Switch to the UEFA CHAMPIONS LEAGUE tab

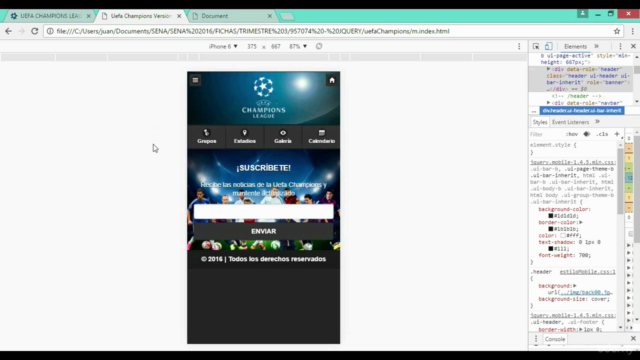tap(50, 16)
